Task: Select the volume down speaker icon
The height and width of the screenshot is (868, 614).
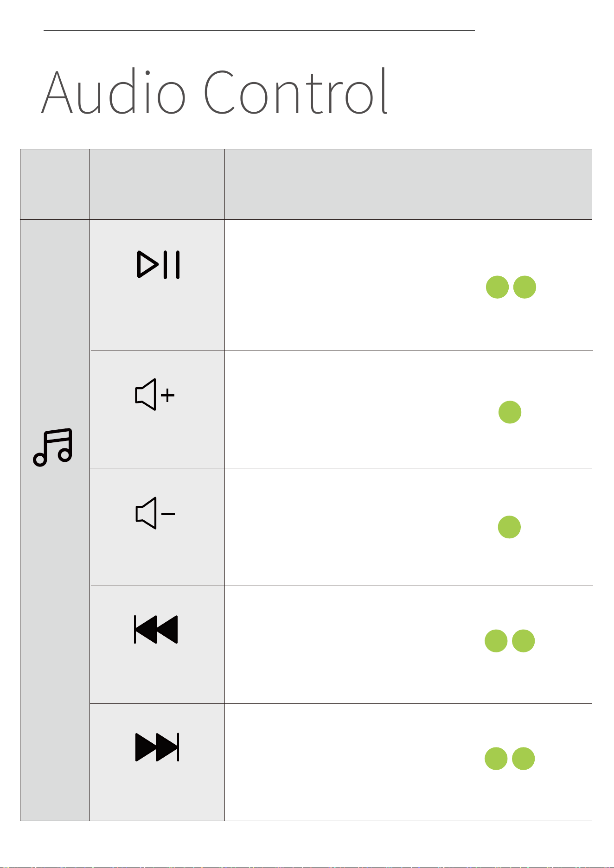Action: [155, 513]
